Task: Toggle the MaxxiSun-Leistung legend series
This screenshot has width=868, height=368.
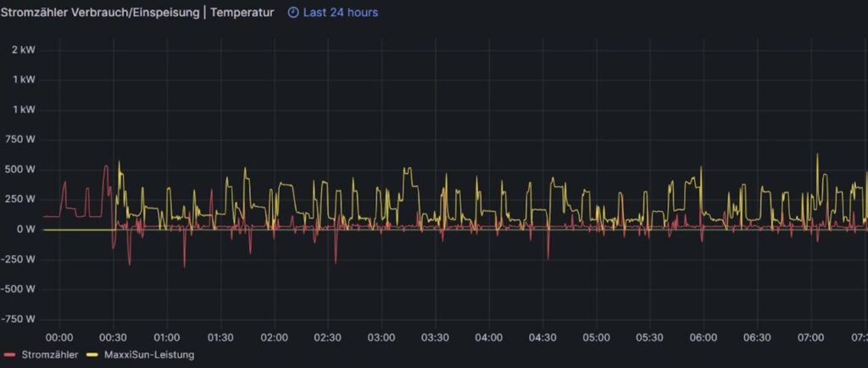Action: (149, 354)
